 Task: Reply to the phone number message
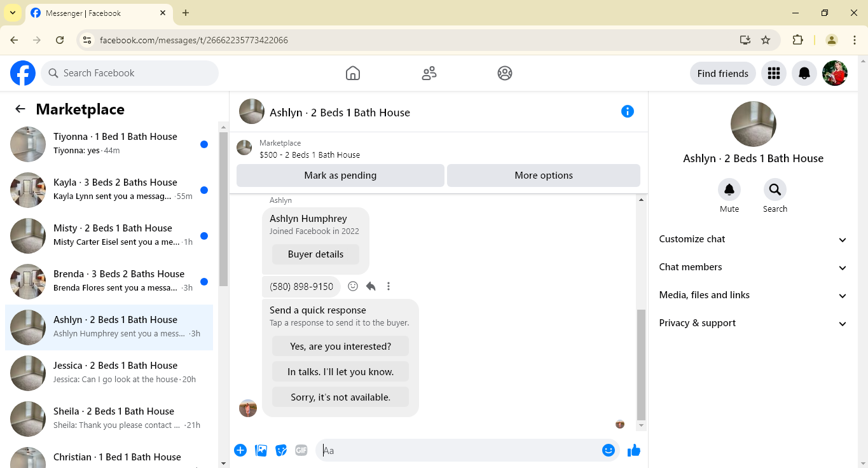pos(371,286)
